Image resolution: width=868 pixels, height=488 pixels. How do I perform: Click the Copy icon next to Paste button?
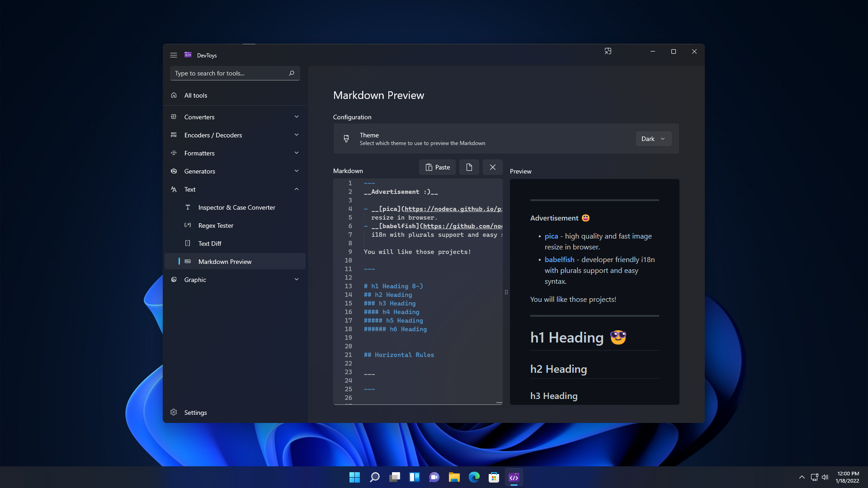(469, 167)
